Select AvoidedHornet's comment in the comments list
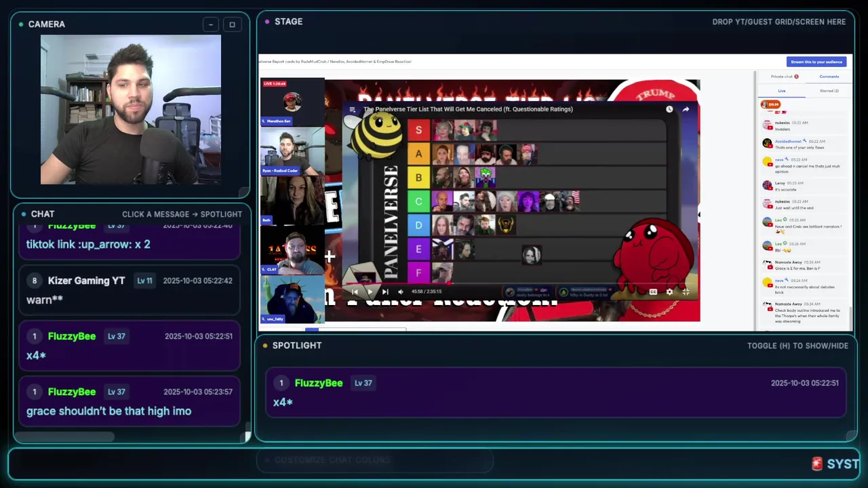Image resolution: width=868 pixels, height=488 pixels. point(804,144)
